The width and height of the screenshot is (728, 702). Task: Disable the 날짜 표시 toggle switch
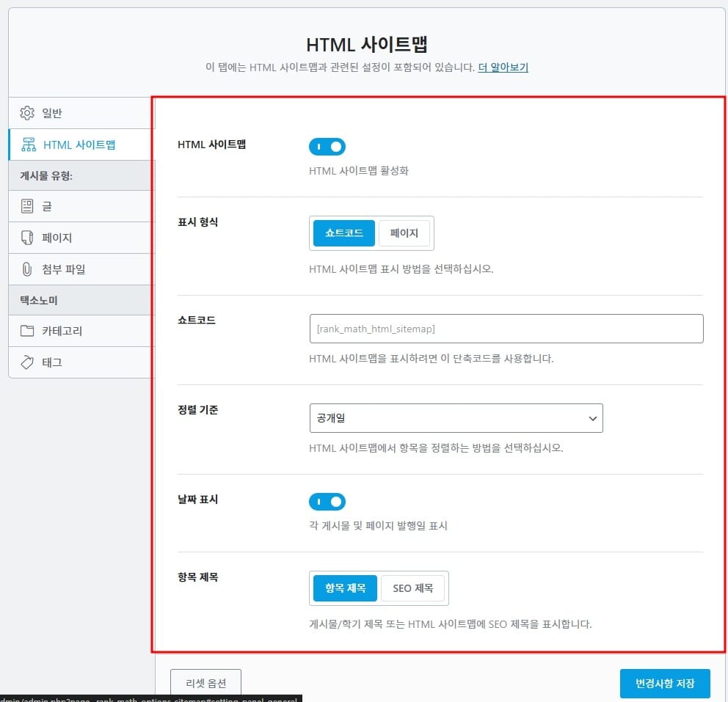(x=327, y=502)
